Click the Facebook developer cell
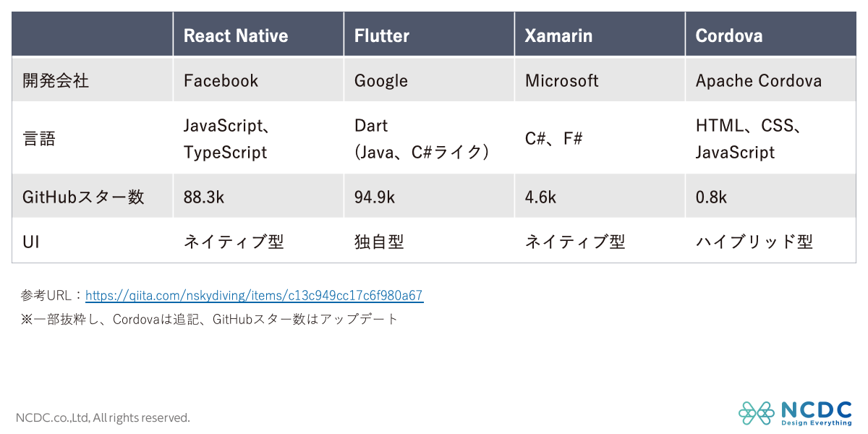 click(x=221, y=80)
